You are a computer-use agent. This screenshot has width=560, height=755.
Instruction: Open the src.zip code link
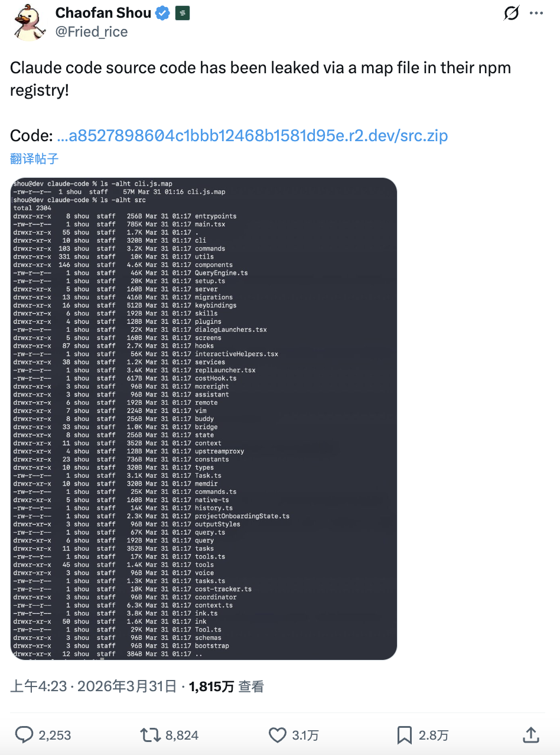pos(253,135)
